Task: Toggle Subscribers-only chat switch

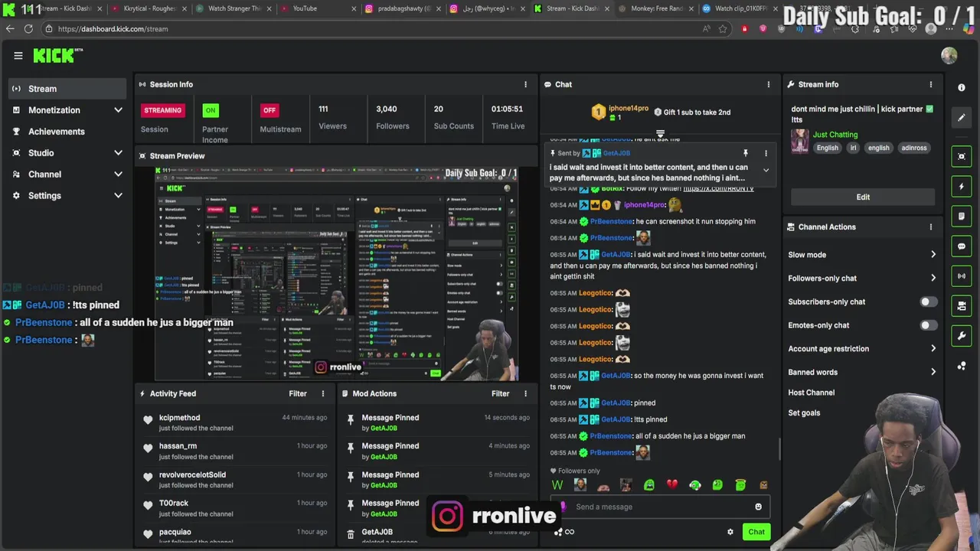Action: point(928,302)
